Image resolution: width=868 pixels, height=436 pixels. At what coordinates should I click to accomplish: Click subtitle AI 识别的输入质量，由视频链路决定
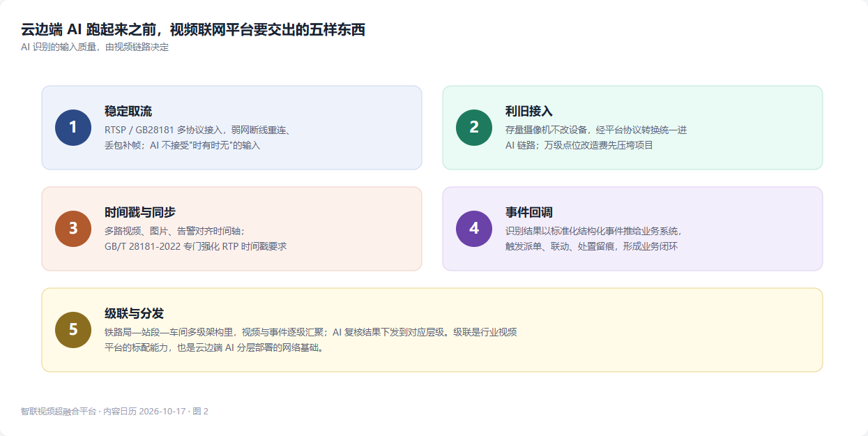(x=95, y=47)
